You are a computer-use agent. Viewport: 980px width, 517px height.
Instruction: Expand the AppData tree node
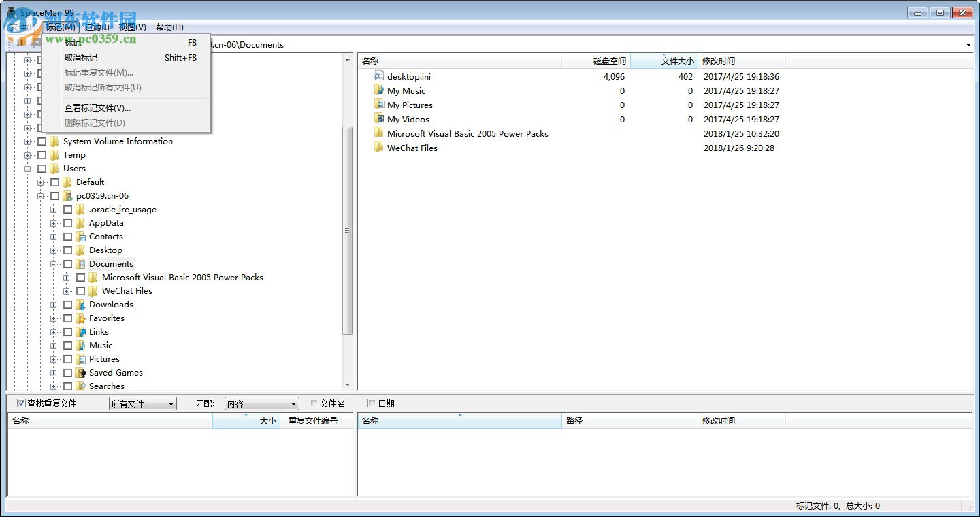(x=54, y=223)
